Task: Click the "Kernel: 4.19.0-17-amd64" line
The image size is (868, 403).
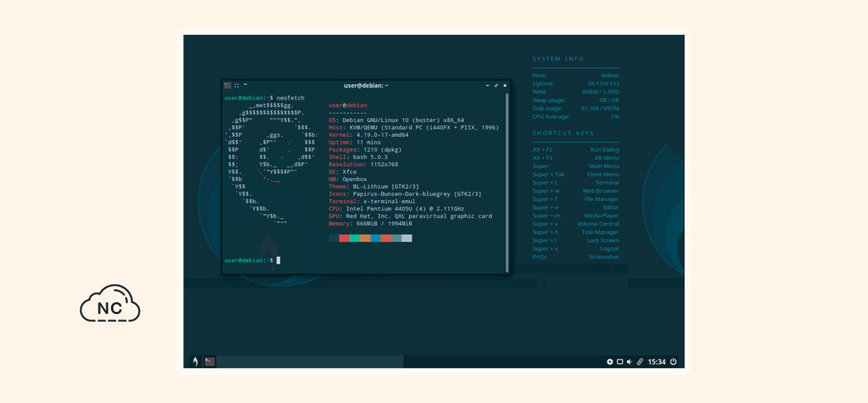Action: [369, 135]
